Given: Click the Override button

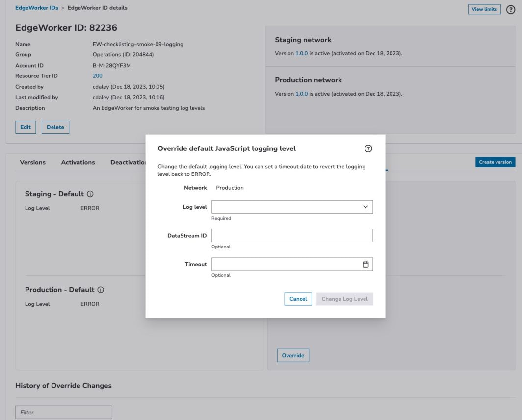Looking at the screenshot, I should (293, 355).
